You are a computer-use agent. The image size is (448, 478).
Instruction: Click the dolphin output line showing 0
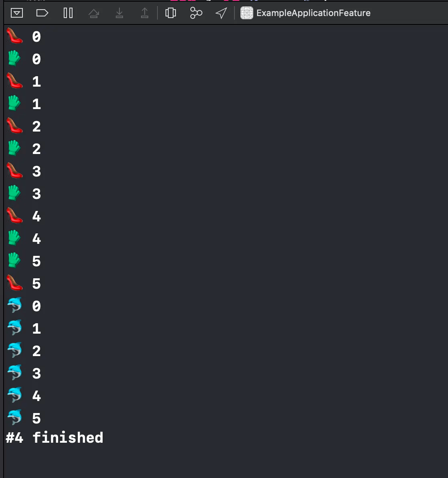pos(24,306)
